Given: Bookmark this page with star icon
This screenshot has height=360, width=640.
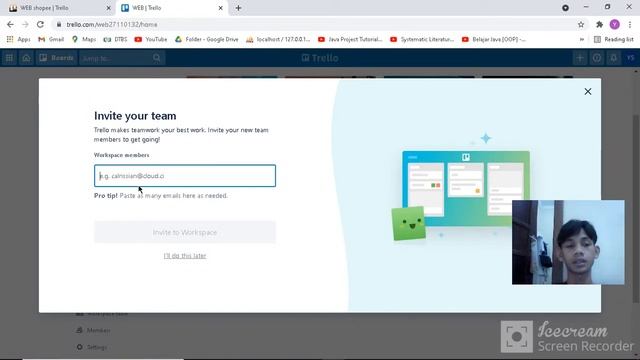Looking at the screenshot, I should point(581,24).
